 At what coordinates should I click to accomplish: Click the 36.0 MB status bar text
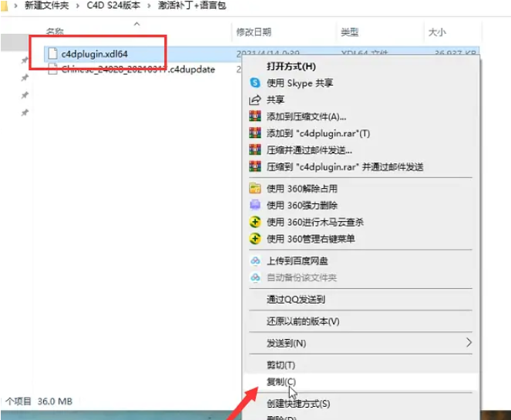tap(55, 401)
